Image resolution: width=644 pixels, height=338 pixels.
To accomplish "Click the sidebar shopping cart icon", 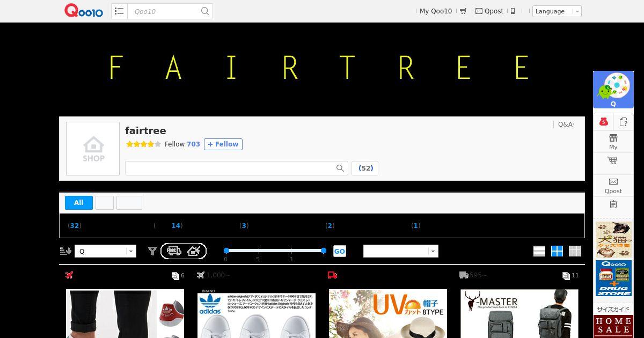I will pyautogui.click(x=612, y=160).
